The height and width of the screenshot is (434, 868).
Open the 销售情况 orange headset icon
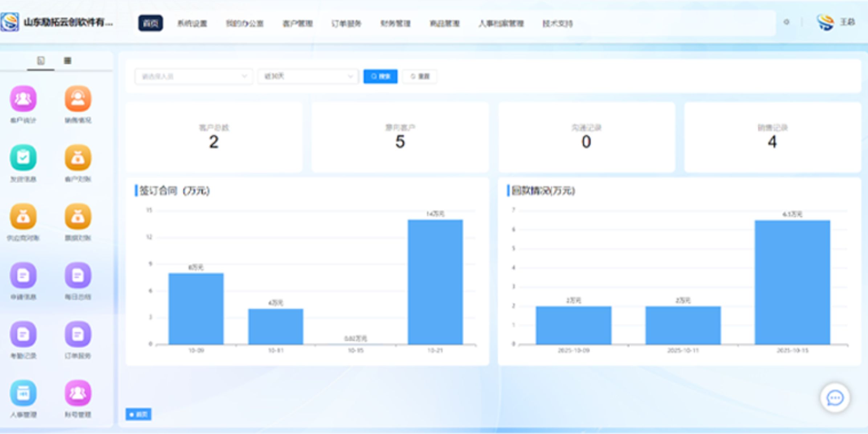tap(78, 99)
